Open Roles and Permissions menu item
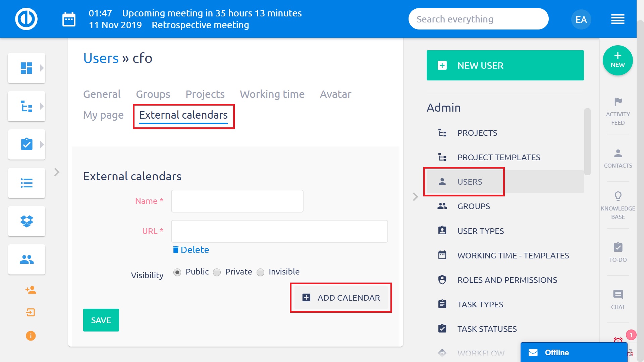The height and width of the screenshot is (362, 644). (x=507, y=280)
